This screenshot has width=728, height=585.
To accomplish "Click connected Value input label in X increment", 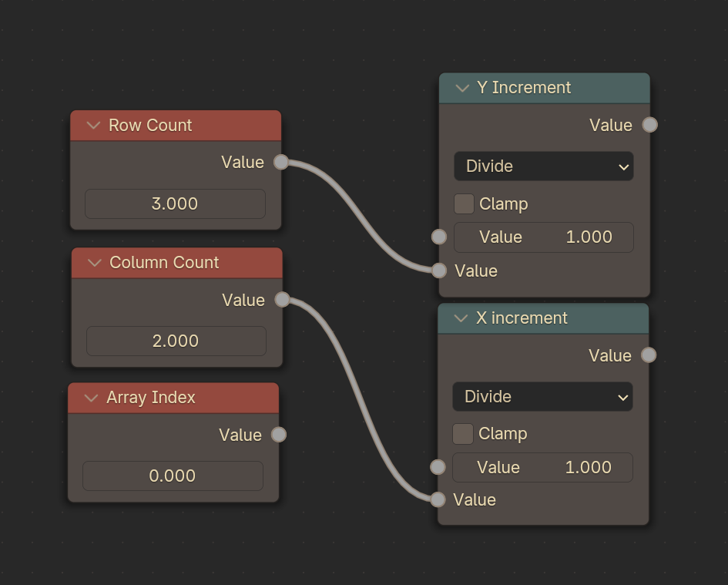I will coord(475,500).
